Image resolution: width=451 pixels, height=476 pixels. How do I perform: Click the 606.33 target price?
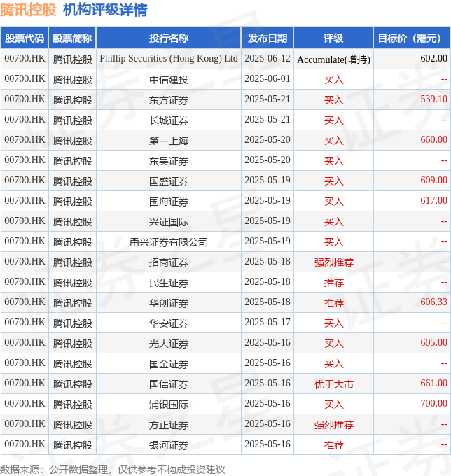[433, 302]
